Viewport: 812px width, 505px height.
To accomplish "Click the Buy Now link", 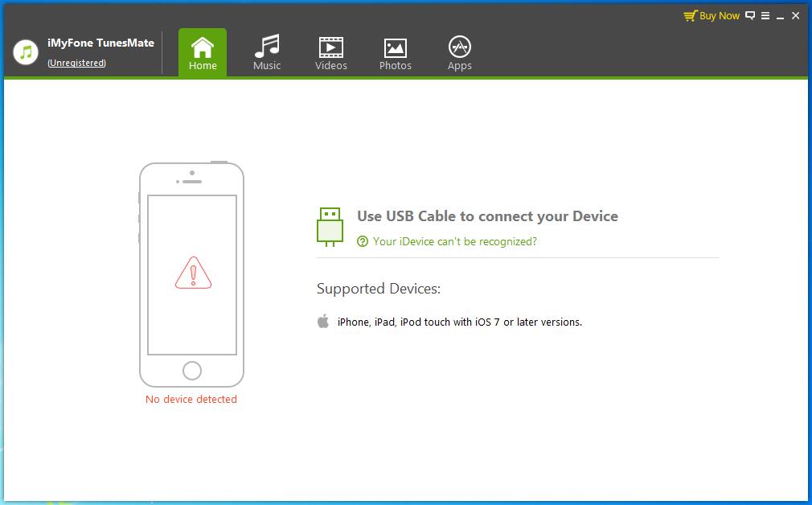I will pos(712,15).
